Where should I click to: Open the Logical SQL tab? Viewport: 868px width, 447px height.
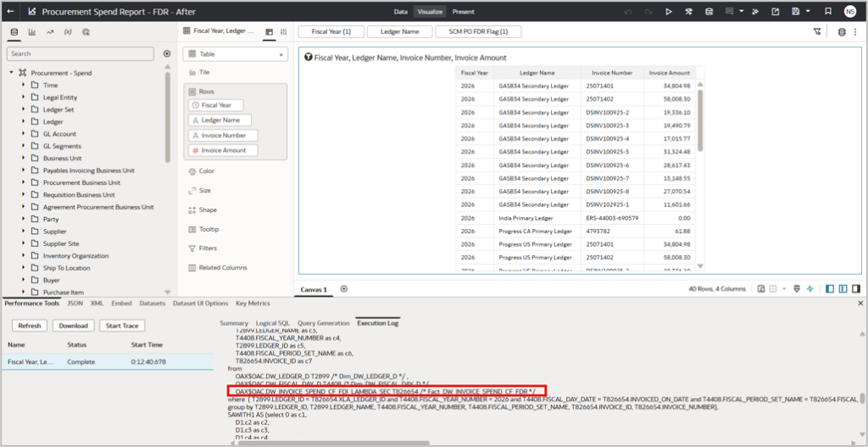point(272,323)
